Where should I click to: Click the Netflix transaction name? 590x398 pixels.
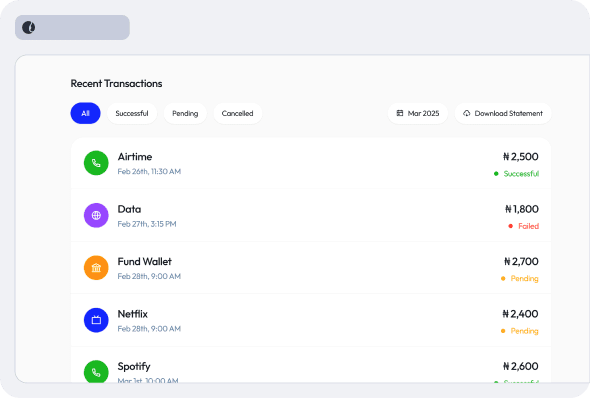132,314
